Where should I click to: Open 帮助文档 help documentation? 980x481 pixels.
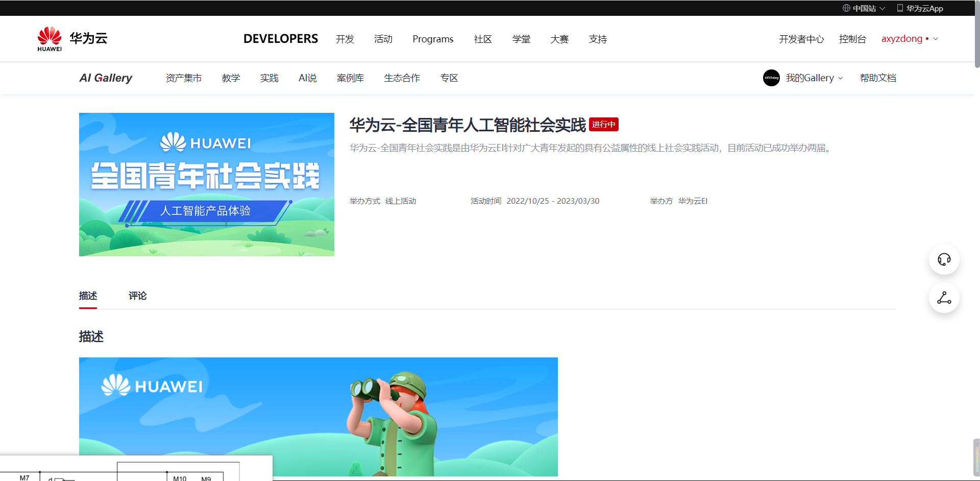(878, 78)
